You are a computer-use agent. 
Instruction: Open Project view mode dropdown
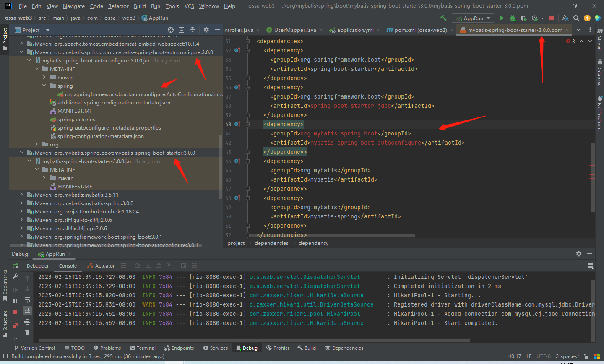(47, 30)
